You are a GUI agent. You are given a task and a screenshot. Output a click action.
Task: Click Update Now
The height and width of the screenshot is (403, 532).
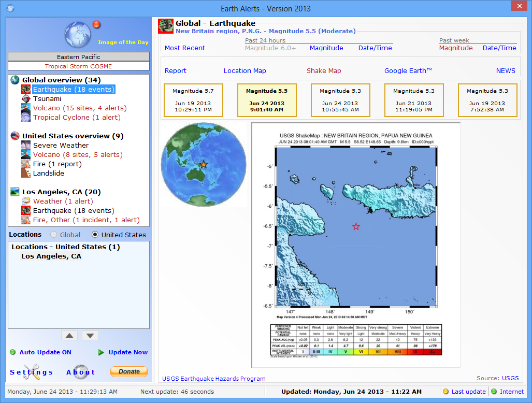(128, 352)
